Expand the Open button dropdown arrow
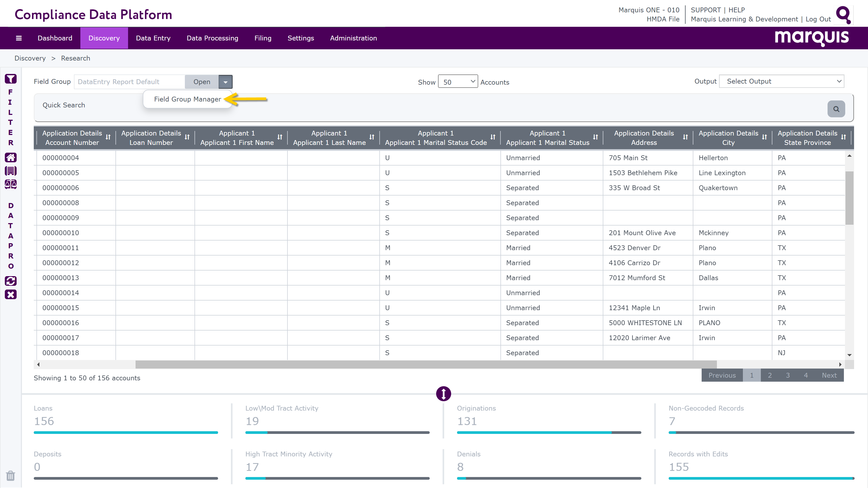 pos(225,82)
